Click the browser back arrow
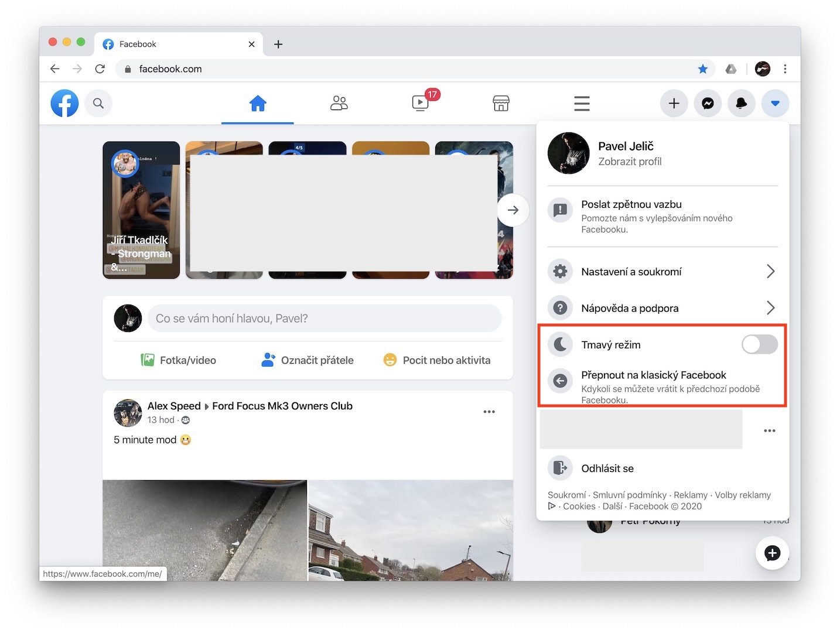The height and width of the screenshot is (633, 840). 55,69
